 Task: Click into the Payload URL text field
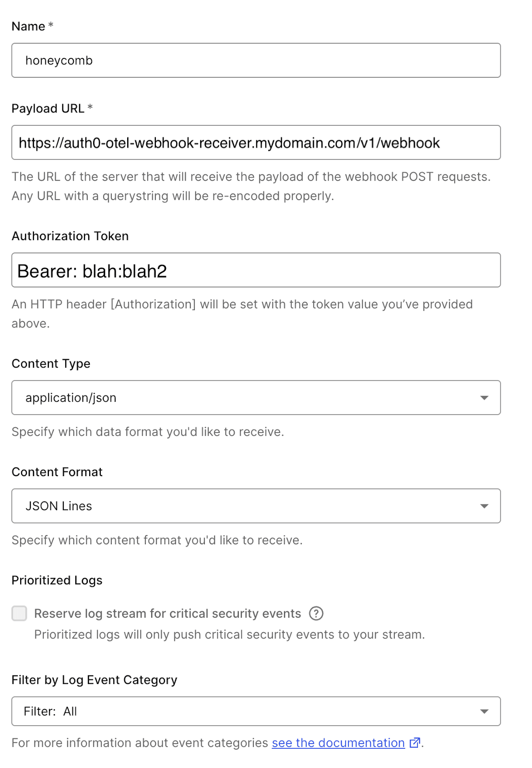coord(256,143)
